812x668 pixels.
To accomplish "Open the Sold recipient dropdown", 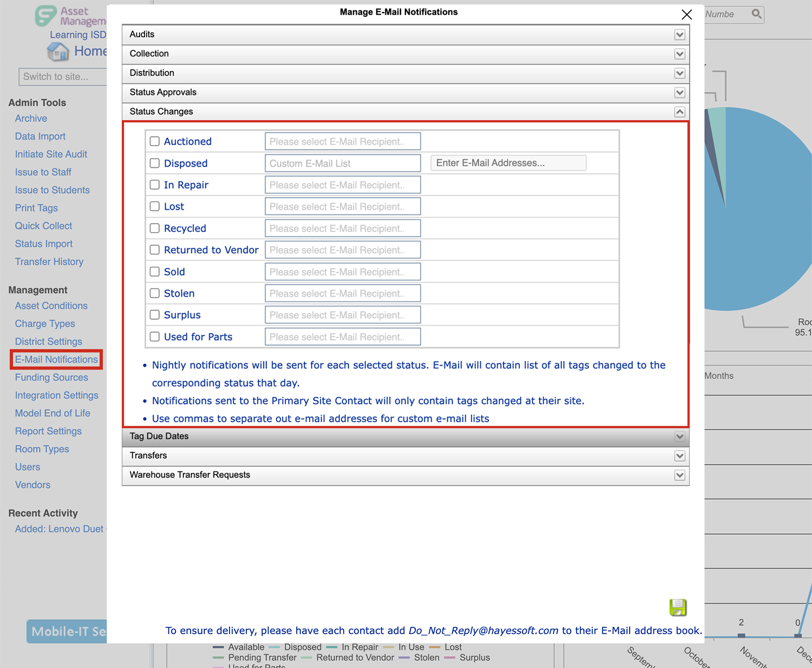I will tap(343, 272).
